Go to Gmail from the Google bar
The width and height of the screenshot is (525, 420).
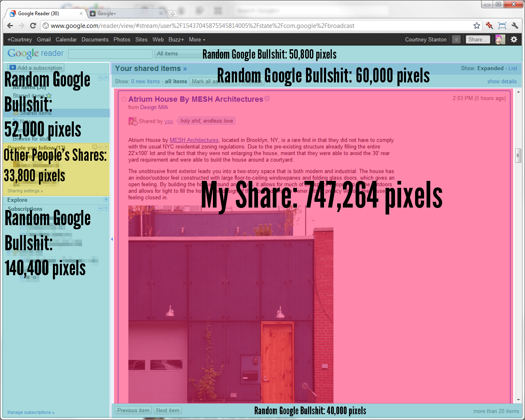point(44,39)
